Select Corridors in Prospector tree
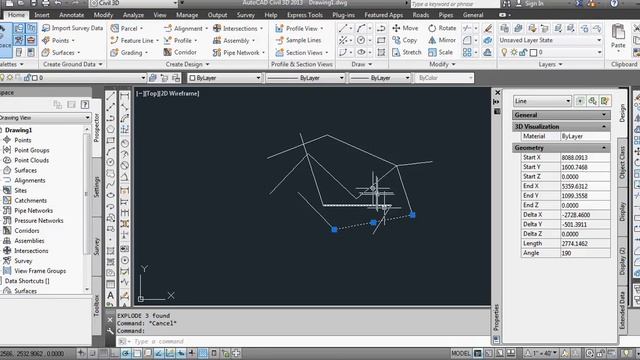 [27, 231]
